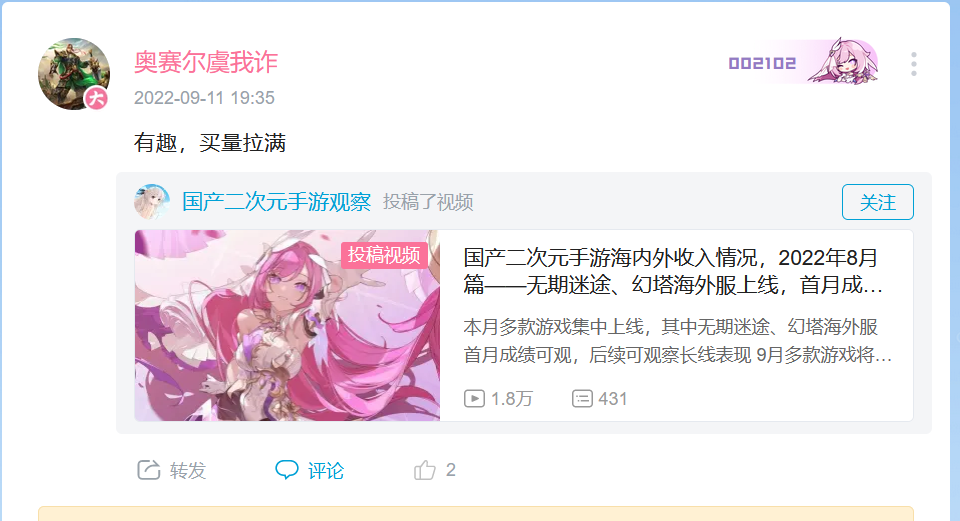Click the small 国产二次元手游观察 avatar
This screenshot has height=521, width=960.
151,201
